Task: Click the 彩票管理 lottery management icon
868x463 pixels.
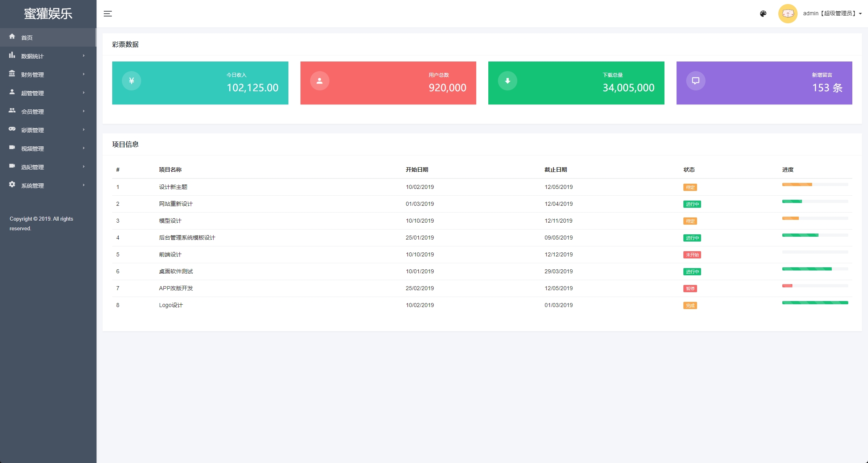Action: 12,130
